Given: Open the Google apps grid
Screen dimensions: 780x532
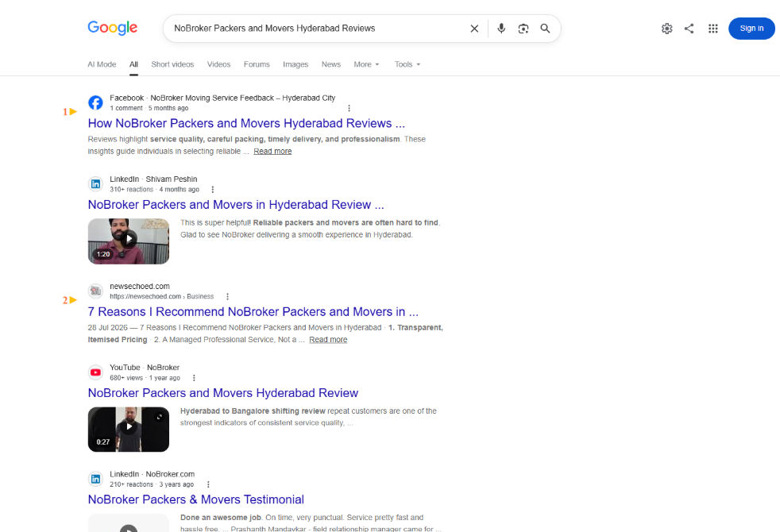Looking at the screenshot, I should click(712, 29).
